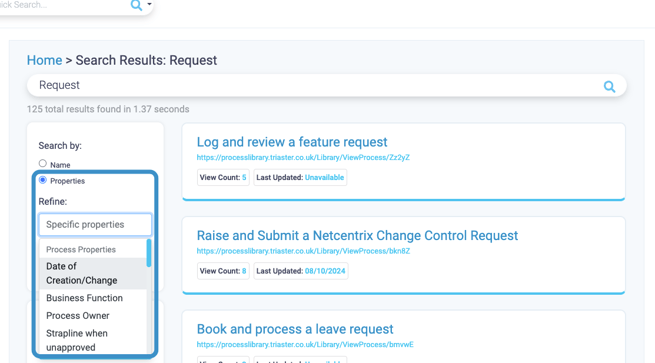Click the Specific properties combo box

pos(95,225)
